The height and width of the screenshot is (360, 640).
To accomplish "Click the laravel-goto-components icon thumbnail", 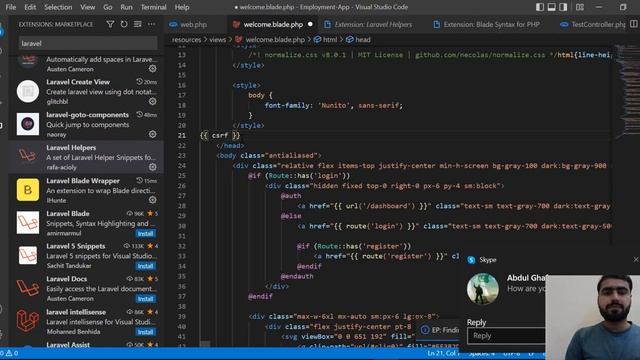I will [28, 124].
